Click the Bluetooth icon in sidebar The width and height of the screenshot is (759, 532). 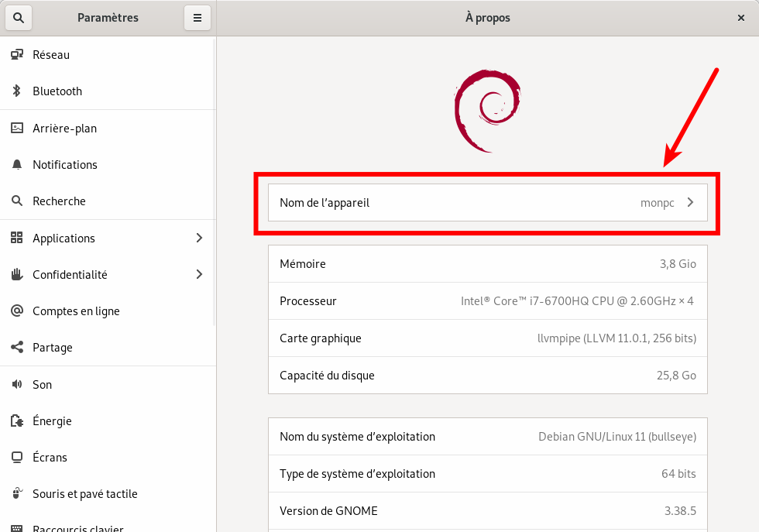point(17,91)
